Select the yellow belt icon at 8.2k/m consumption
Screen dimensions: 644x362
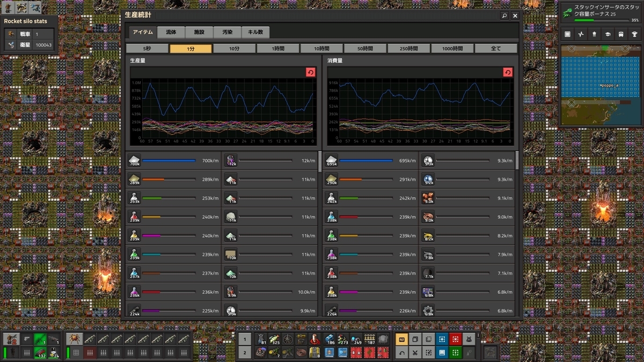[x=428, y=236]
